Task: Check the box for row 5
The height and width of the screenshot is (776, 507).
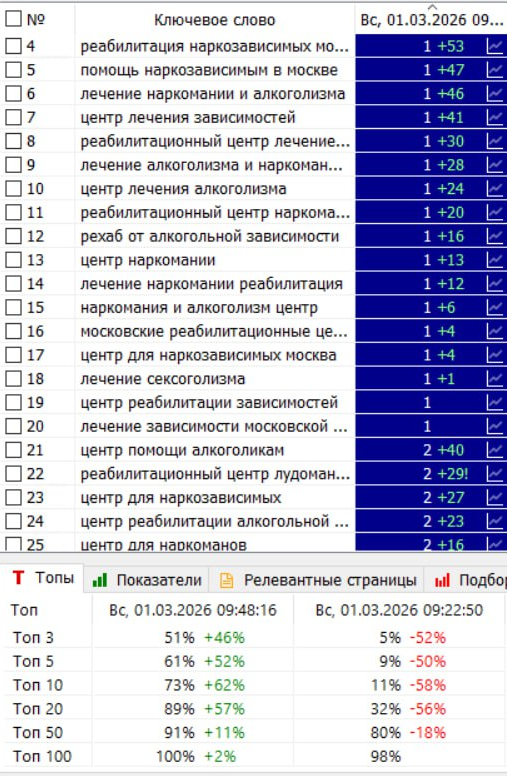Action: (x=13, y=70)
